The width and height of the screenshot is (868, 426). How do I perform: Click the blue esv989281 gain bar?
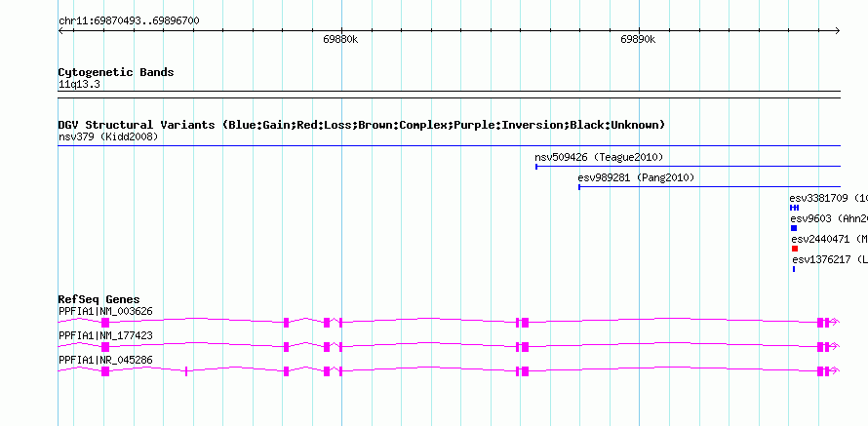point(710,187)
